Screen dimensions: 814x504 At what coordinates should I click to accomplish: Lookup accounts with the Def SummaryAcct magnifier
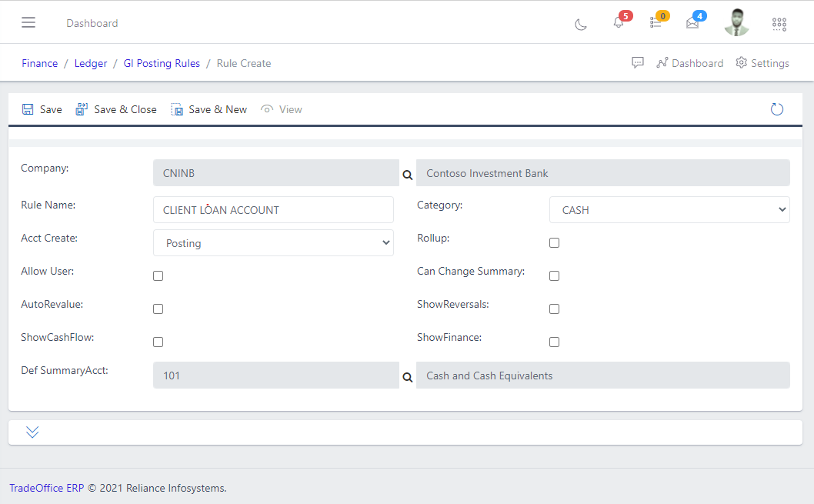tap(407, 378)
